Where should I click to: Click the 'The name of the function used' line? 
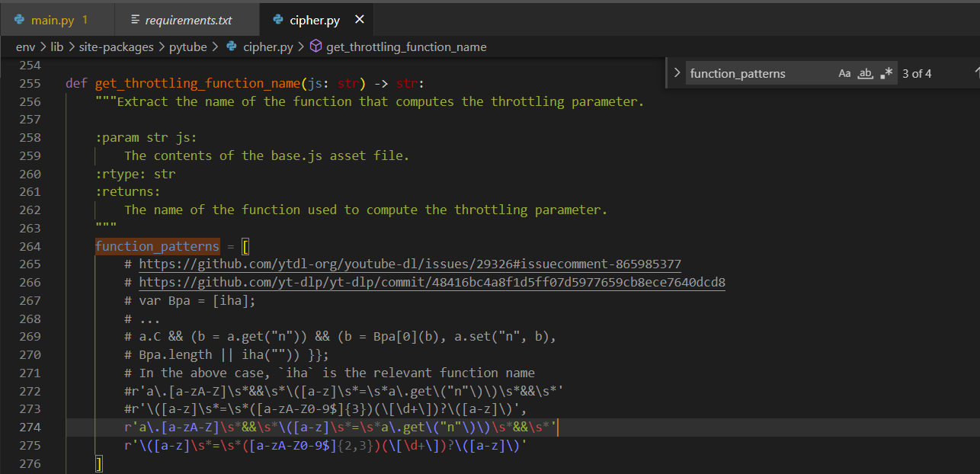click(x=366, y=210)
